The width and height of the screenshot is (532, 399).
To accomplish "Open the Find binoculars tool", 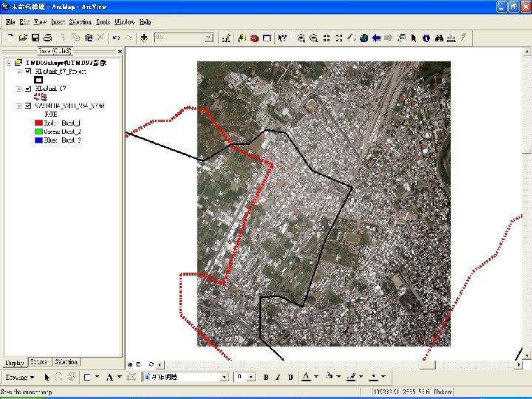I will click(x=439, y=38).
